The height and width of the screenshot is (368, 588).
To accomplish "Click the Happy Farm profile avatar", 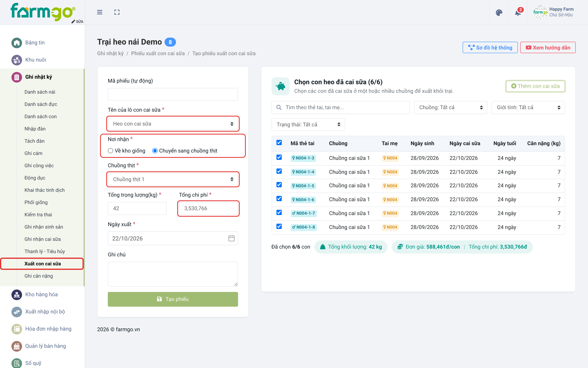I will click(x=540, y=12).
